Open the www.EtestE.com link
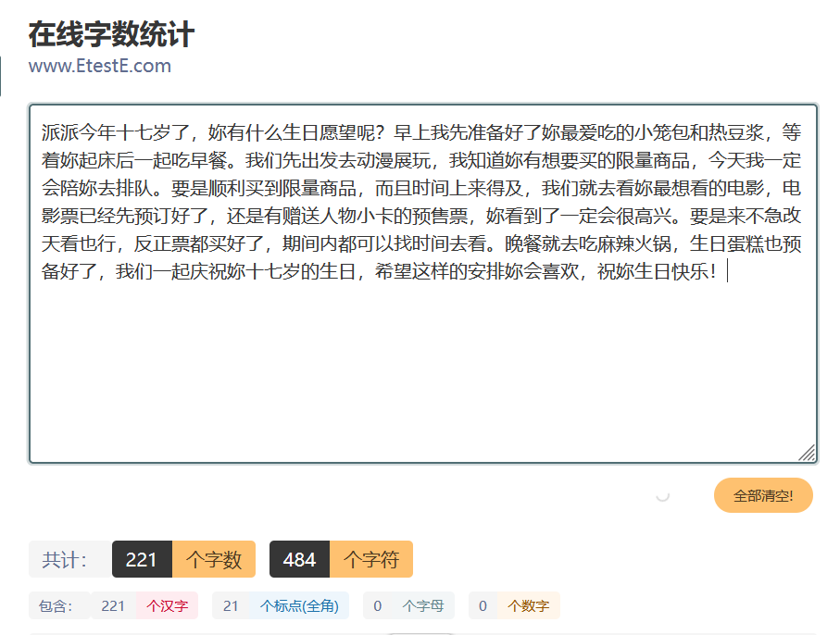 tap(100, 66)
